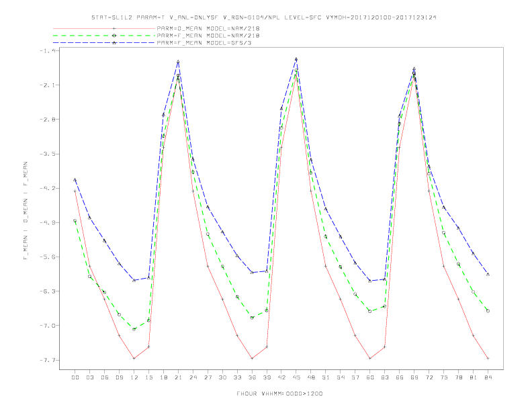
Task: Click the vertical axis title F_MEAN | O_MEAN | F_MEAN
Action: (x=26, y=211)
